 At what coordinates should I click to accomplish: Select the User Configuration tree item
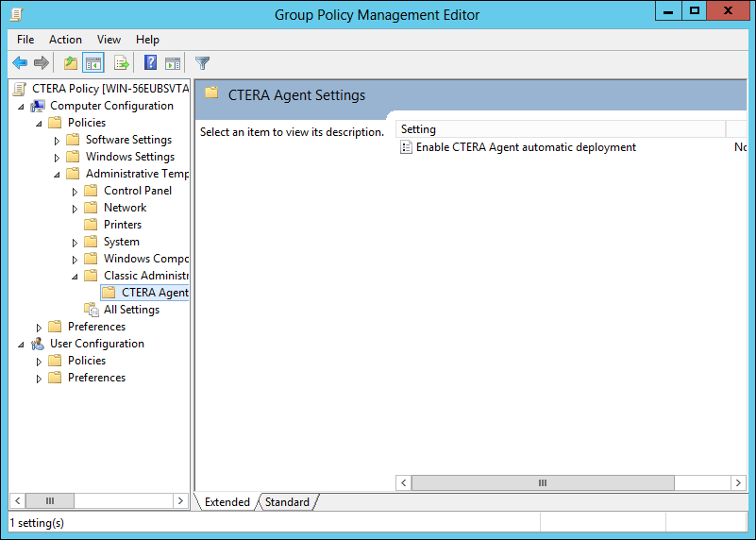[x=97, y=344]
